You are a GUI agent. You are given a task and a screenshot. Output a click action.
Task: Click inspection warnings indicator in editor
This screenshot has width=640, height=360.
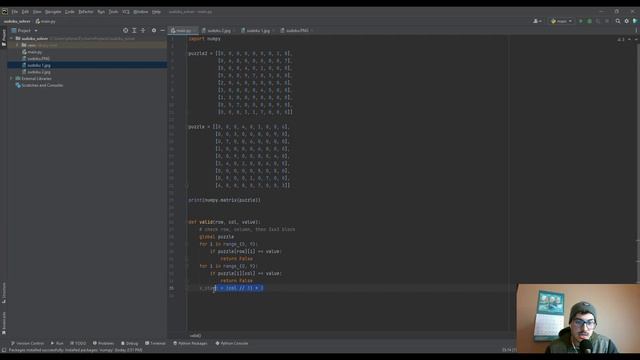point(621,40)
